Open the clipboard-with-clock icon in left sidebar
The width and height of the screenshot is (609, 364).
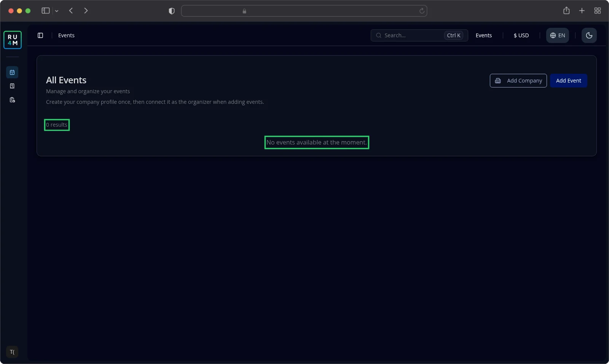pos(12,100)
